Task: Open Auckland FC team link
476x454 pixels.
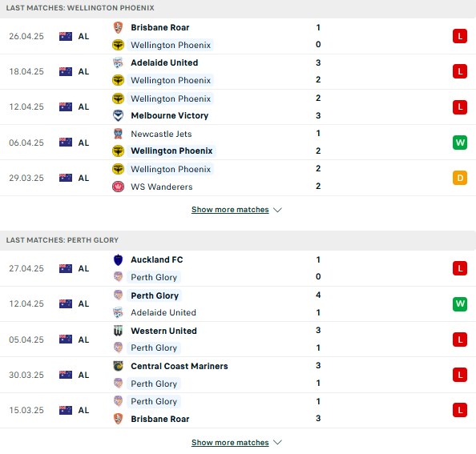Action: 156,260
